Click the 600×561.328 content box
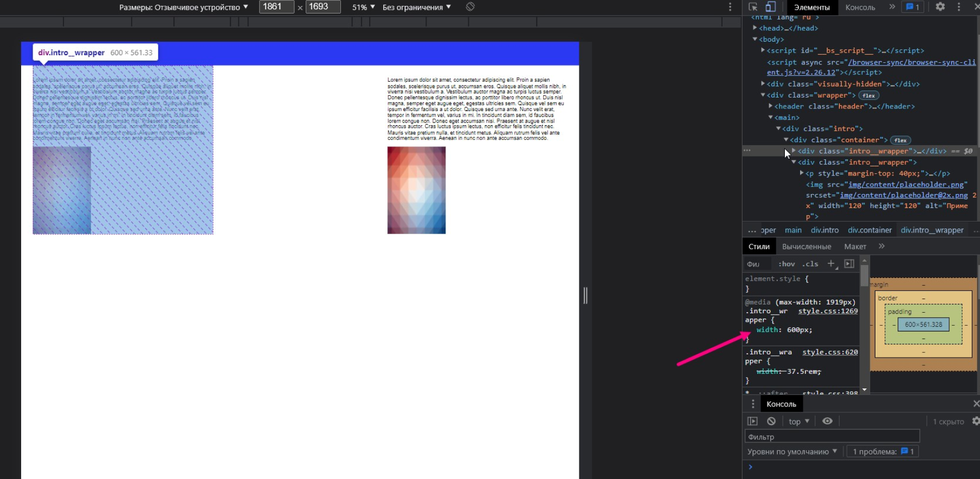980x479 pixels. click(924, 325)
